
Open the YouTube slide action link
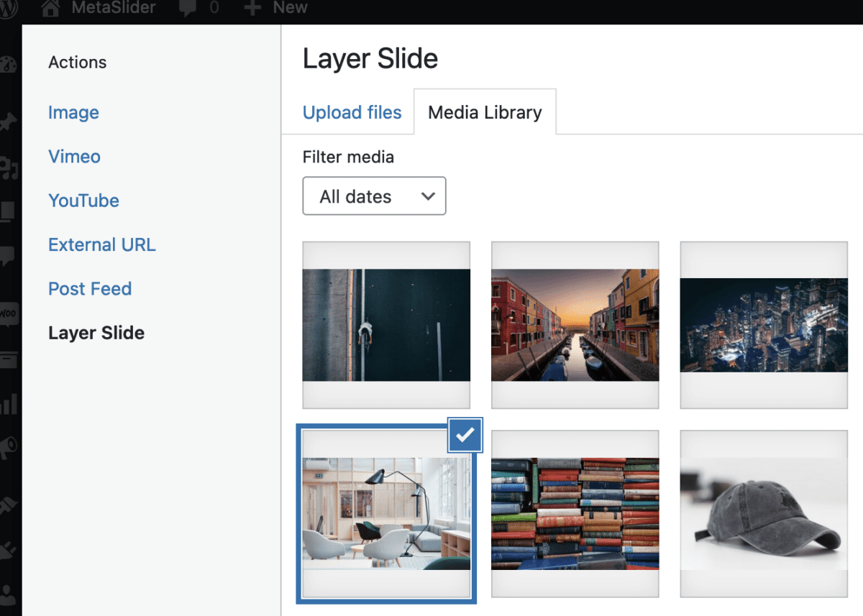click(x=83, y=201)
